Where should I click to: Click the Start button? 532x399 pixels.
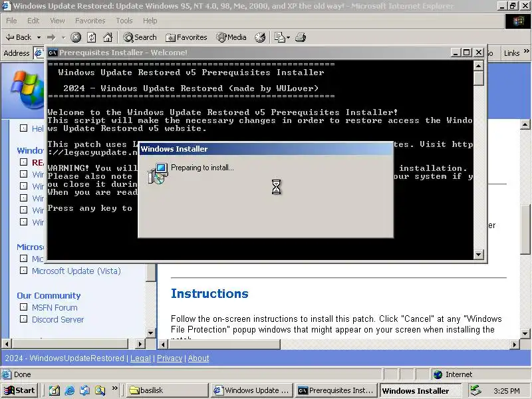click(x=20, y=390)
